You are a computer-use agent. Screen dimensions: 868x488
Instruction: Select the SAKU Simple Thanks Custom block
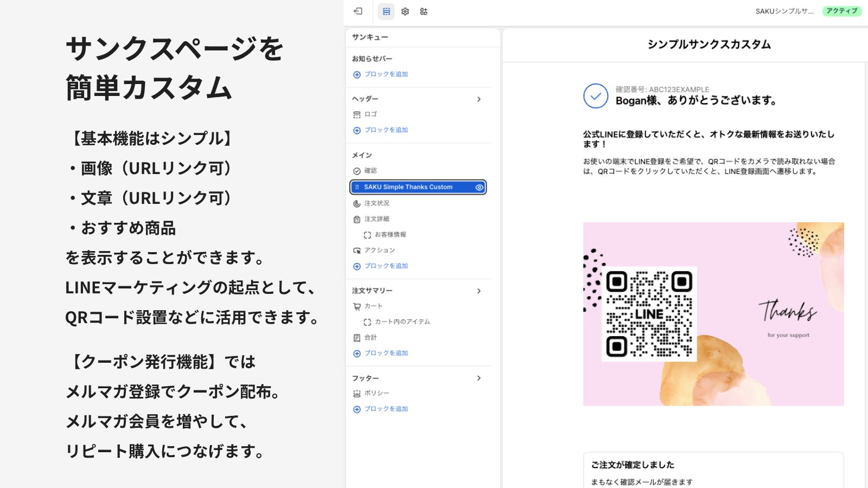(418, 187)
